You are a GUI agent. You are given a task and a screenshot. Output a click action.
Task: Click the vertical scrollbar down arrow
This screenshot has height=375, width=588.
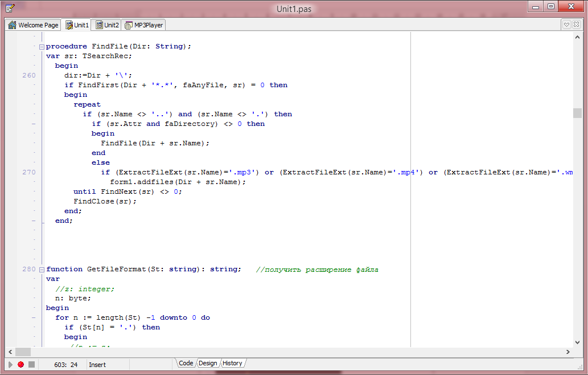(x=577, y=343)
